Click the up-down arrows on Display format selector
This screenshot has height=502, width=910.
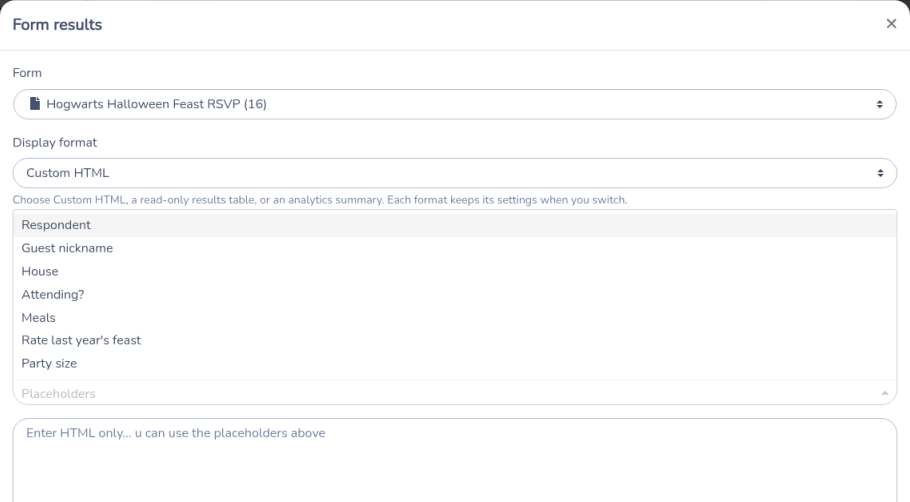tap(880, 173)
